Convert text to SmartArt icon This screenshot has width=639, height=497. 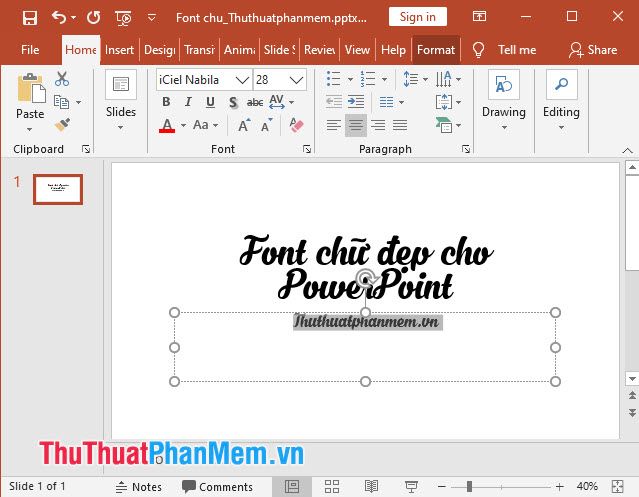tap(448, 125)
